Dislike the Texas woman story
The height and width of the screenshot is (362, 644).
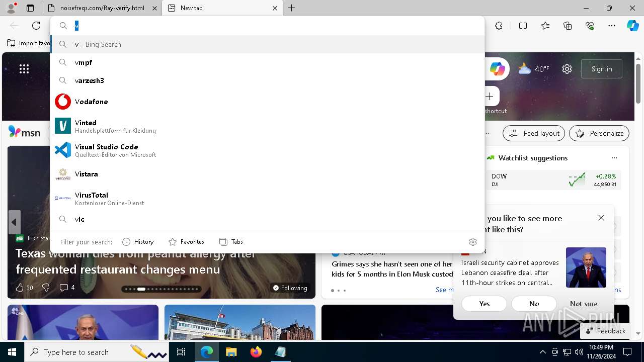[x=46, y=288]
